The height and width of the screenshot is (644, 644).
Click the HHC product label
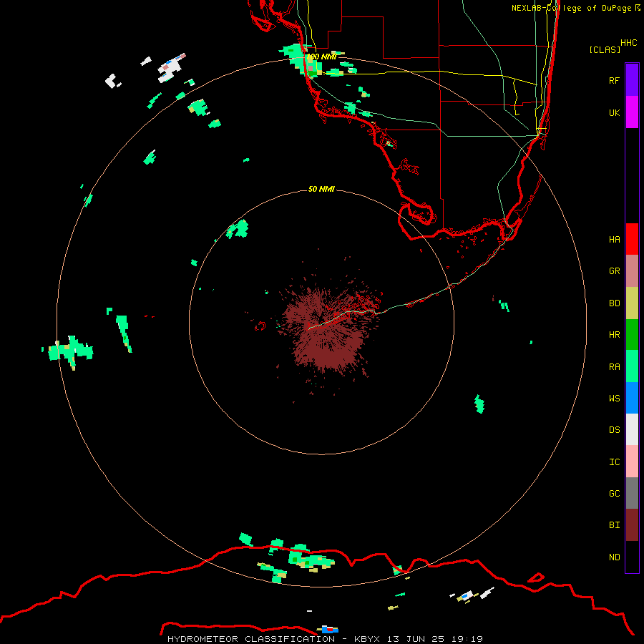[628, 43]
